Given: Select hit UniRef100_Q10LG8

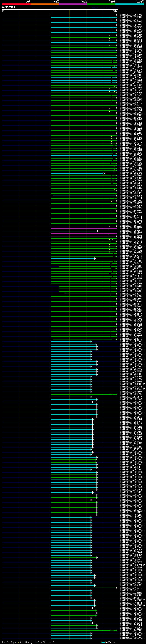Looking at the screenshot, I should (x=131, y=158).
